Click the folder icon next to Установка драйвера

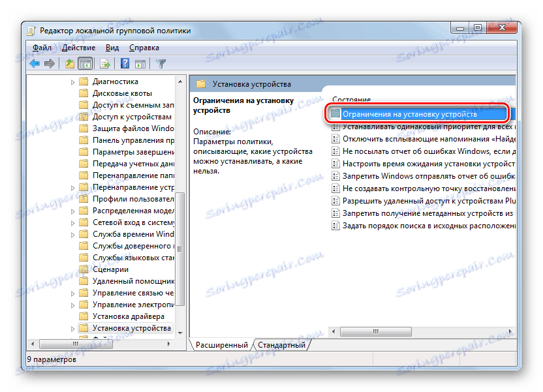click(84, 316)
